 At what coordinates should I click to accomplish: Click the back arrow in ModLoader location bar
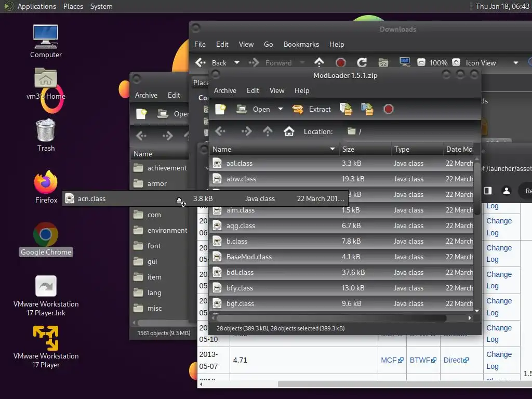coord(220,131)
